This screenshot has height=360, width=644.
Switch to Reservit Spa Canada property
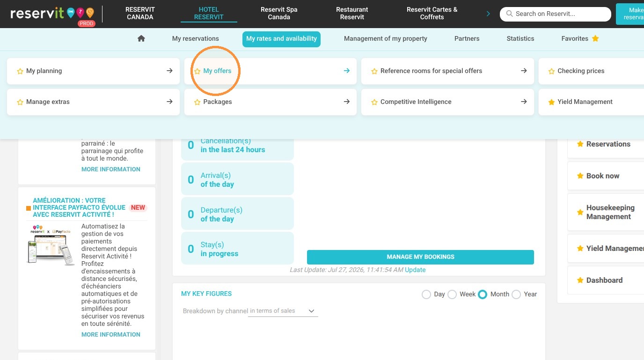click(279, 13)
